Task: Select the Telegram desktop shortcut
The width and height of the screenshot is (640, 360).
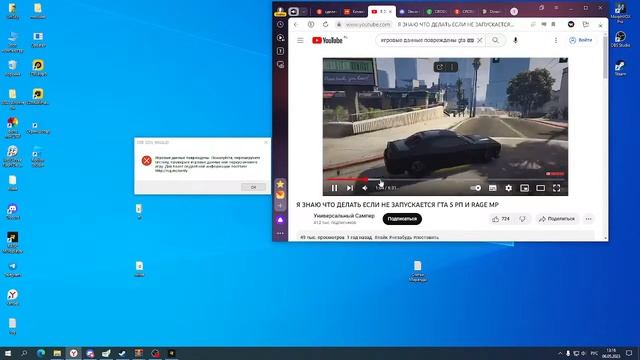Action: pos(13,269)
